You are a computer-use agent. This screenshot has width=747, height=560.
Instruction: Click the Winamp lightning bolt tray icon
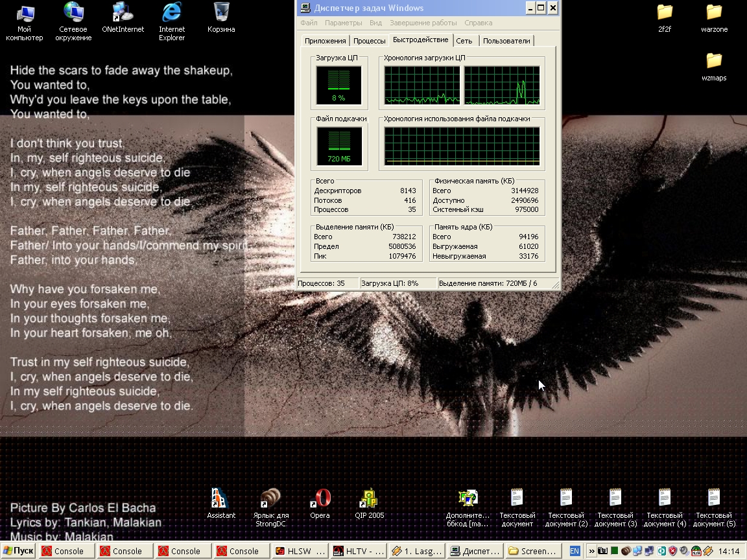(707, 551)
